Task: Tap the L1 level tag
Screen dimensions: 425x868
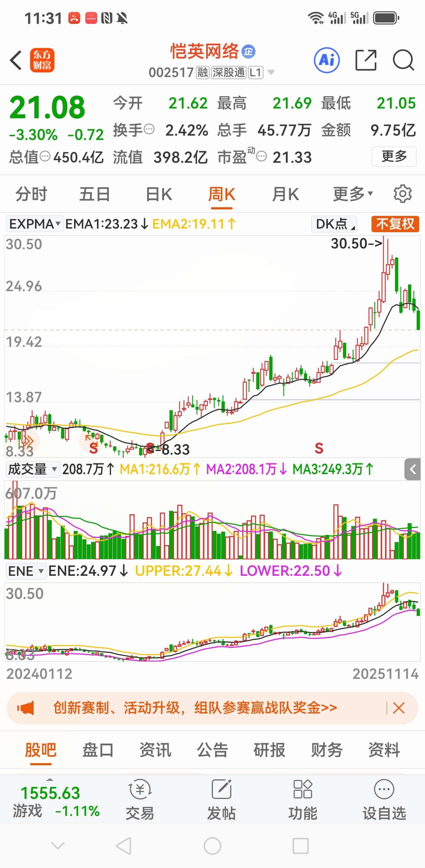Action: (256, 73)
